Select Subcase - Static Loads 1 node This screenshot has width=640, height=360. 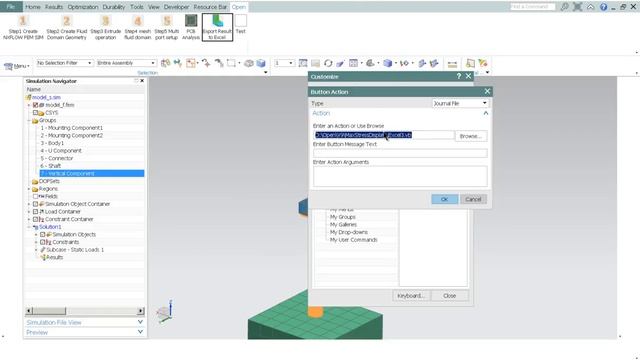tap(75, 249)
